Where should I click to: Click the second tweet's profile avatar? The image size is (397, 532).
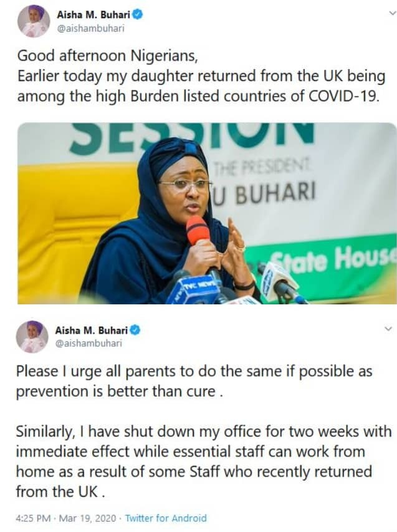tap(32, 337)
